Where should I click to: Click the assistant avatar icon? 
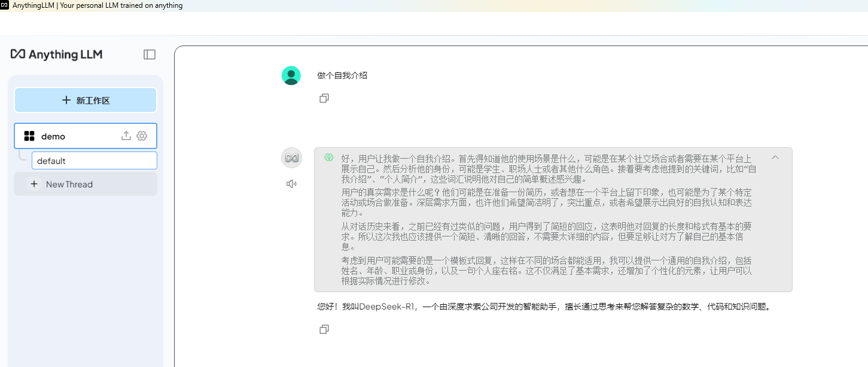click(x=291, y=157)
